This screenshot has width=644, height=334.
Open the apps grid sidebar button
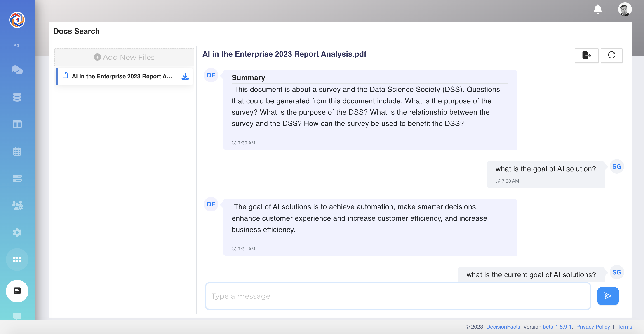pos(17,260)
